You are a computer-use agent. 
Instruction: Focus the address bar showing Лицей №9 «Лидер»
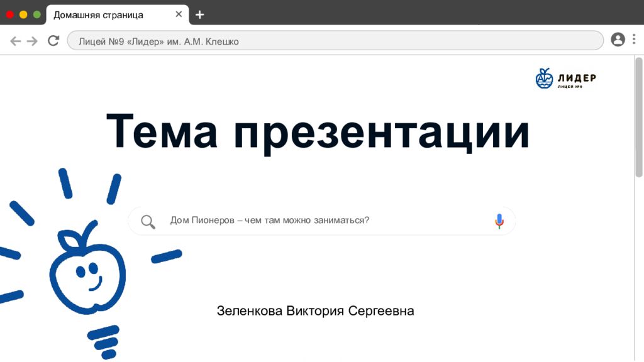(335, 41)
